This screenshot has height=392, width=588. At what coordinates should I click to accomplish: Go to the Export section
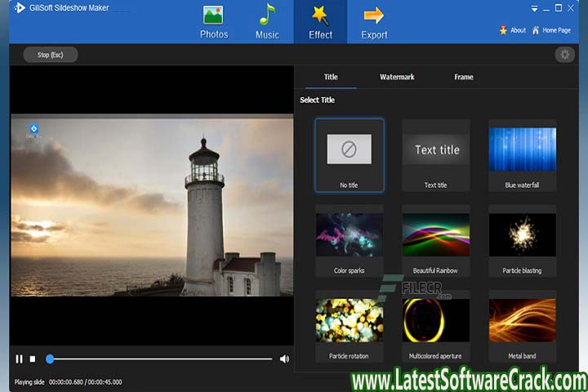tap(374, 22)
